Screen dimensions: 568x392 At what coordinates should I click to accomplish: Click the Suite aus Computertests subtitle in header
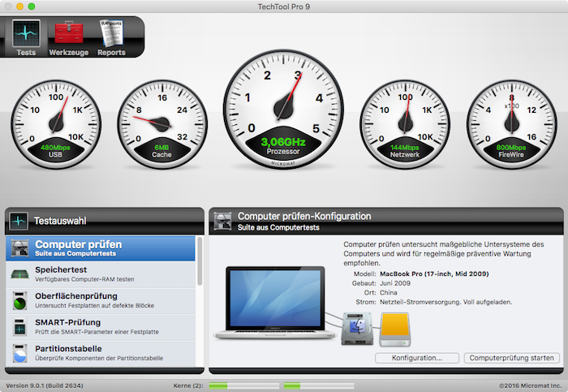coord(278,227)
